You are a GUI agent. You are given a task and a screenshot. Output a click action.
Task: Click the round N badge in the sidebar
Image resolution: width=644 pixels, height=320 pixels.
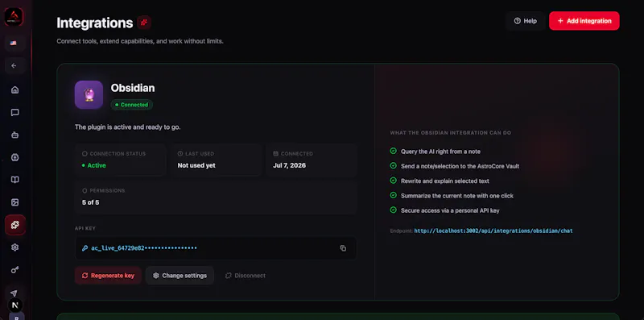(x=15, y=305)
